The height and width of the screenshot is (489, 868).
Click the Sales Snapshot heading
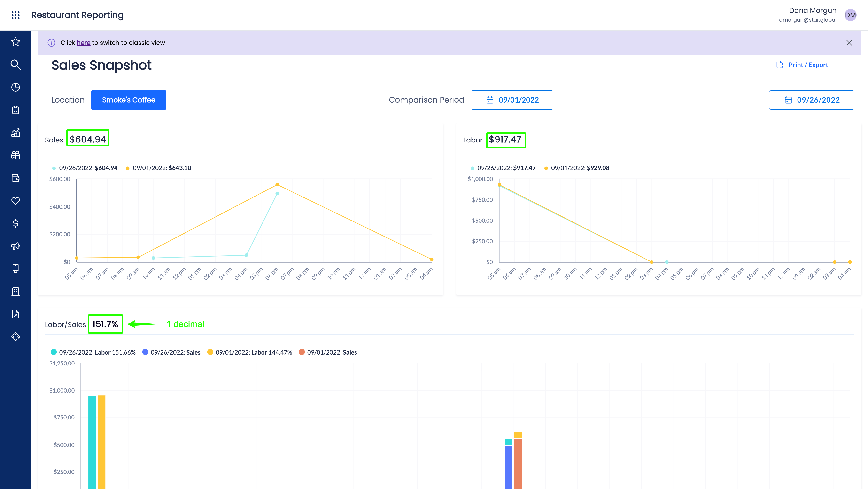click(101, 65)
